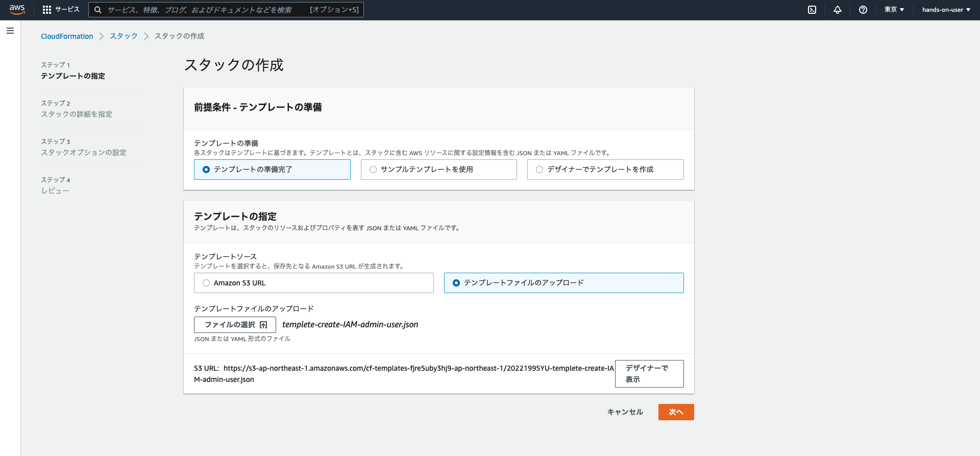
Task: Select デザイナーでテンプレートを作成 radio option
Action: 605,170
